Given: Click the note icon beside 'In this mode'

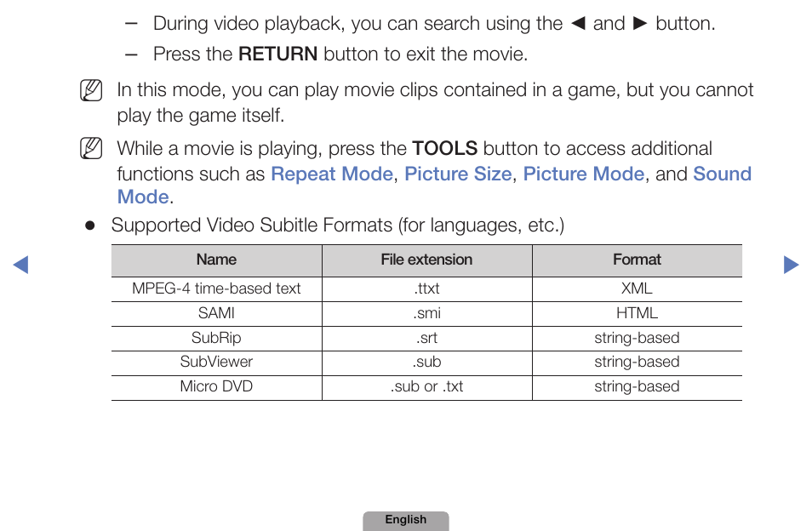Looking at the screenshot, I should 91,90.
